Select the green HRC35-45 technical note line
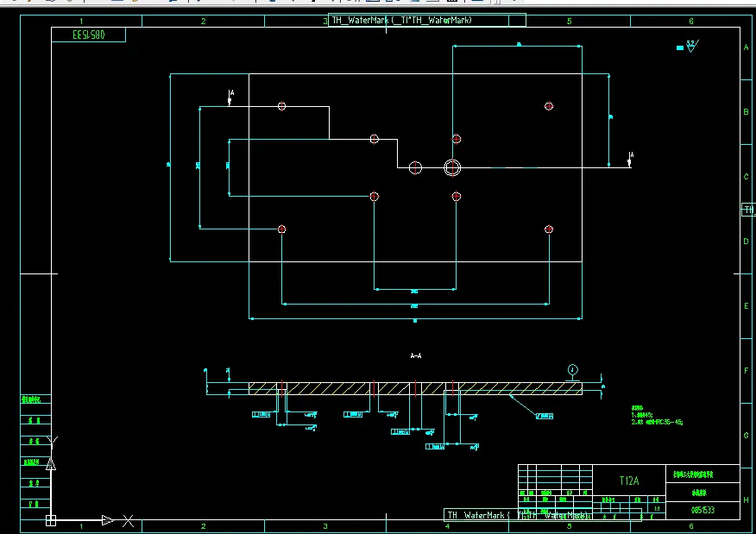Image resolution: width=756 pixels, height=534 pixels. tap(657, 422)
